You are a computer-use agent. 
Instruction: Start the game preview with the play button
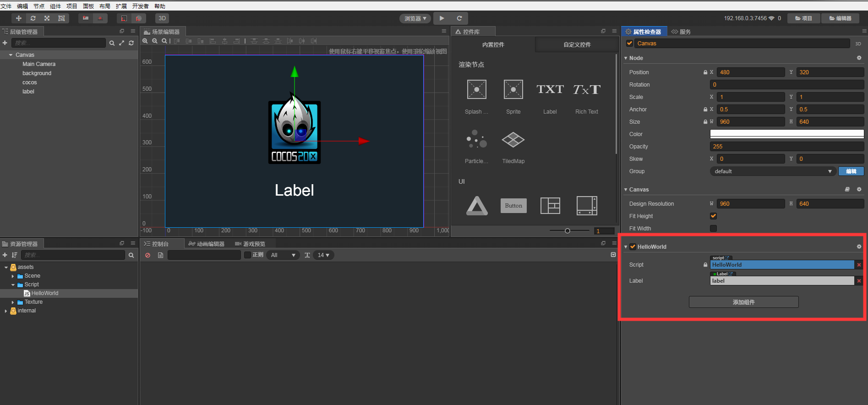pos(442,18)
